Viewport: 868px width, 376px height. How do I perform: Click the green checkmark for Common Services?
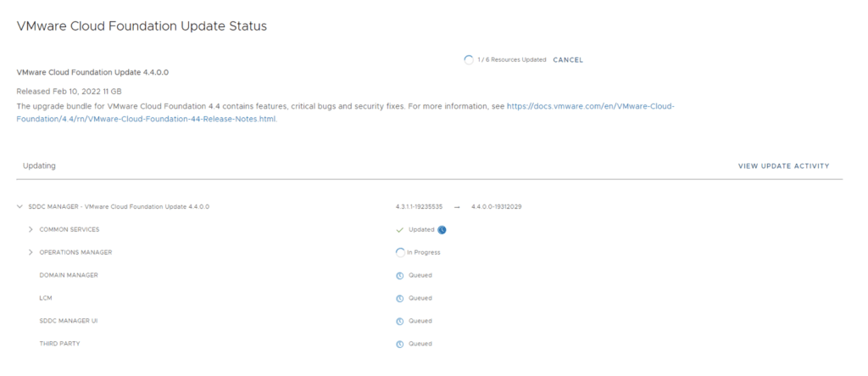(400, 229)
